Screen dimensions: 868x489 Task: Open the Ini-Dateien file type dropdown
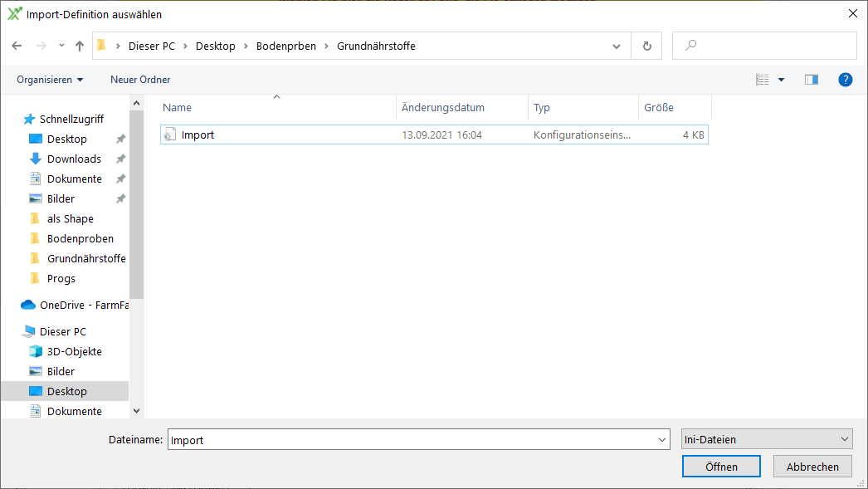(766, 440)
